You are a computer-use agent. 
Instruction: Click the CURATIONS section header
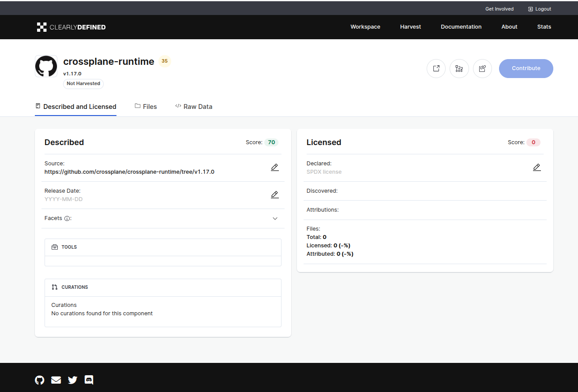(163, 287)
